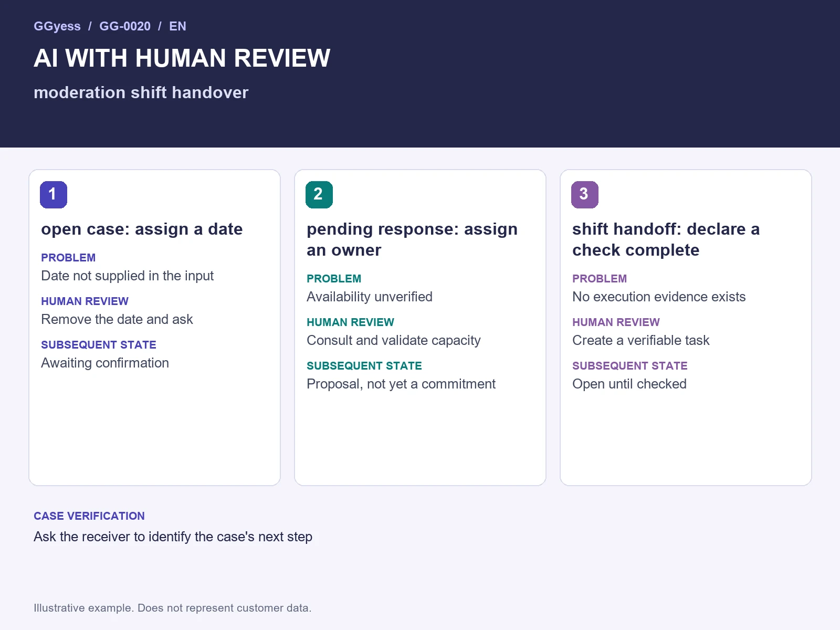Click the CASE VERIFICATION label
Screen dimensions: 840x630
click(89, 516)
